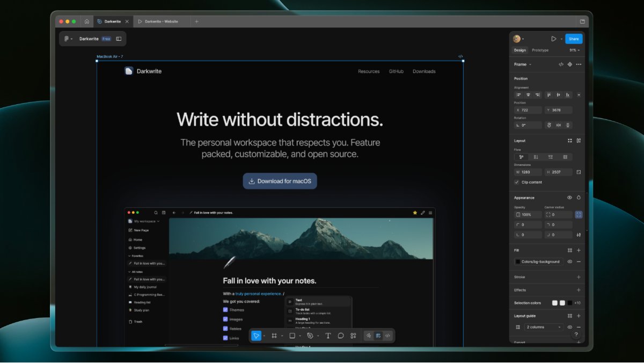Open the Frame tool options chevron
Screen dimensions: 644x363
(x=282, y=336)
